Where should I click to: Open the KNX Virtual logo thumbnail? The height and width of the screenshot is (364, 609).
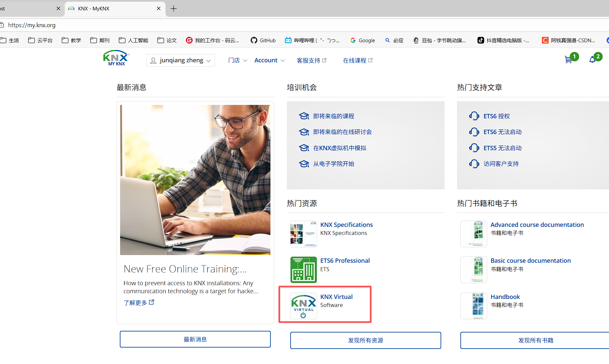pos(303,306)
